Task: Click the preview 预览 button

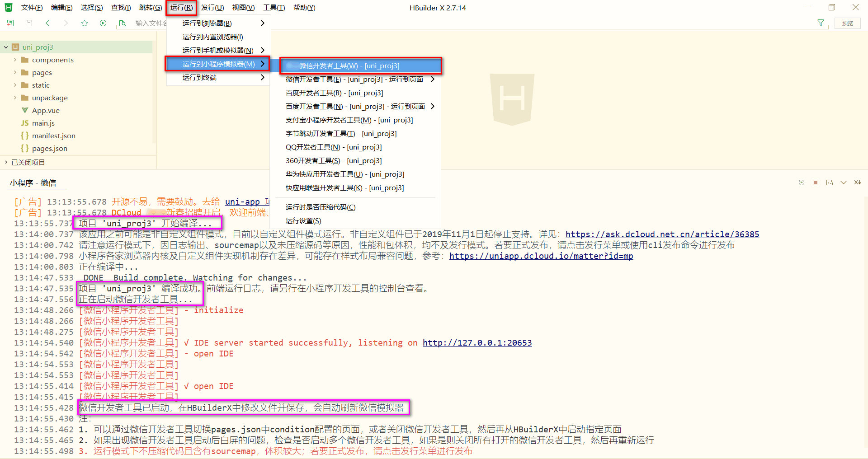Action: pyautogui.click(x=848, y=23)
